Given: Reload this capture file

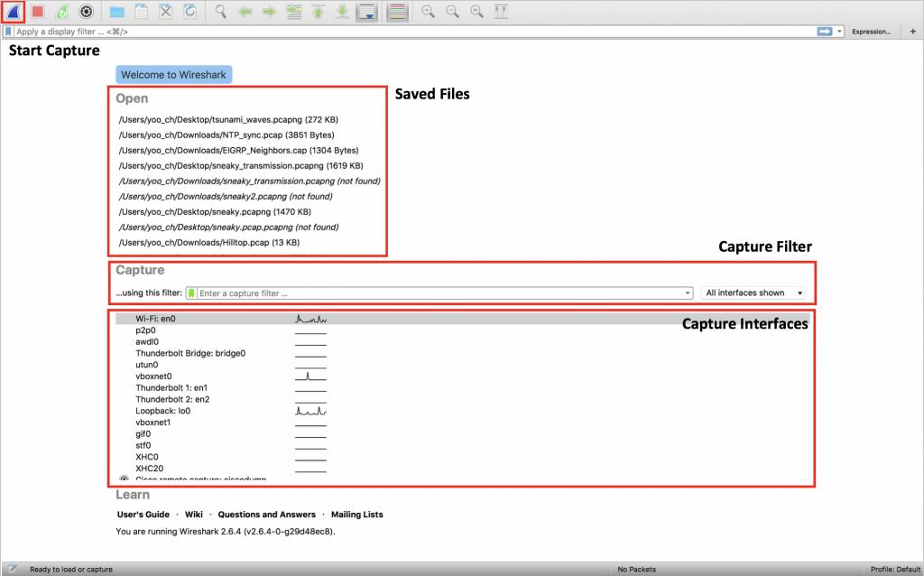Looking at the screenshot, I should (189, 11).
